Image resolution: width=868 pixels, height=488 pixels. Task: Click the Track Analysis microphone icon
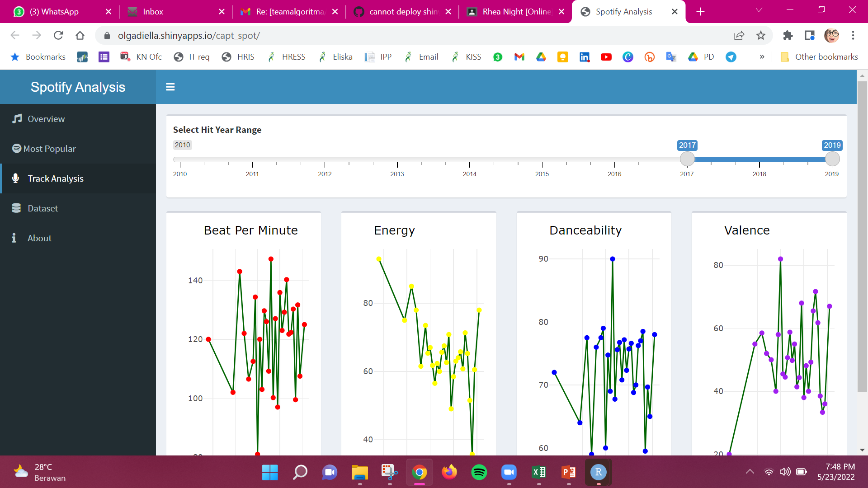(x=15, y=178)
